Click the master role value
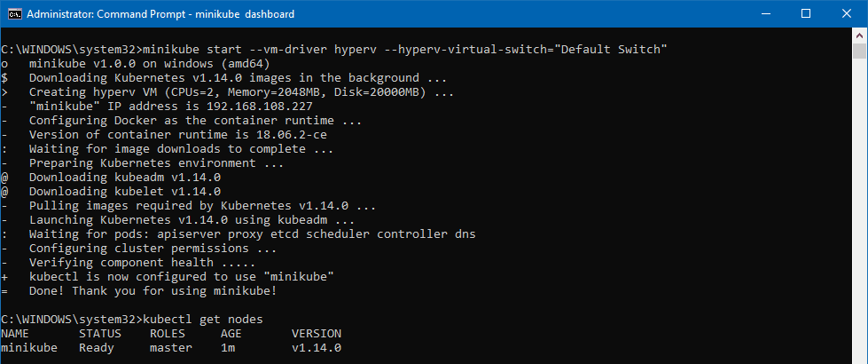Screen dimensions: 868x364 (171, 348)
